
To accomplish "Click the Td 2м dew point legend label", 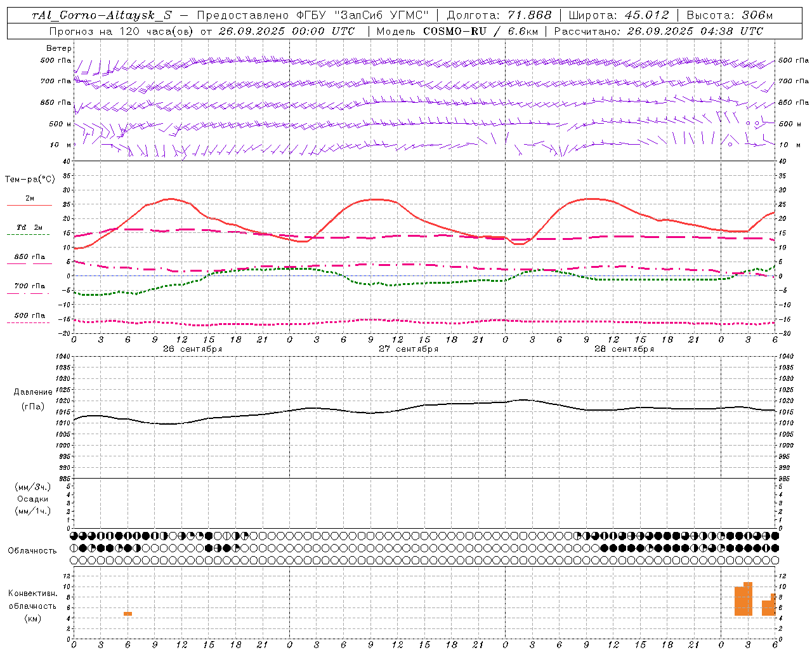I will (29, 227).
